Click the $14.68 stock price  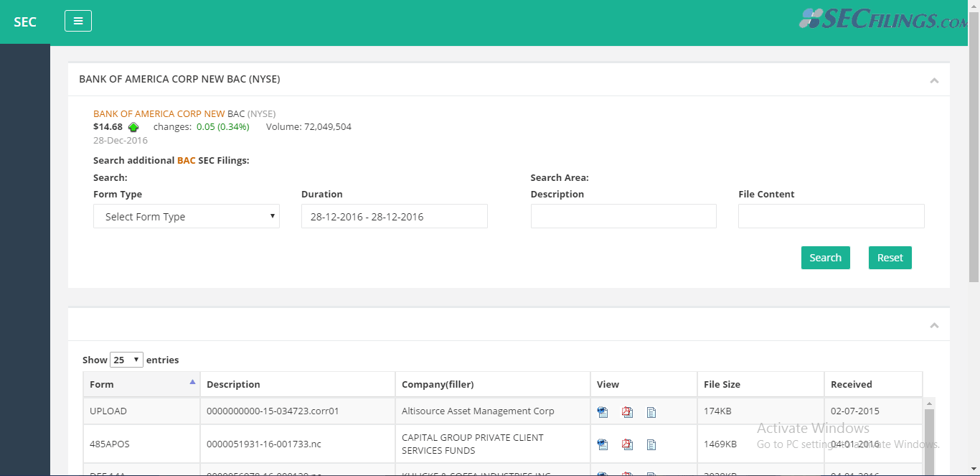click(108, 127)
